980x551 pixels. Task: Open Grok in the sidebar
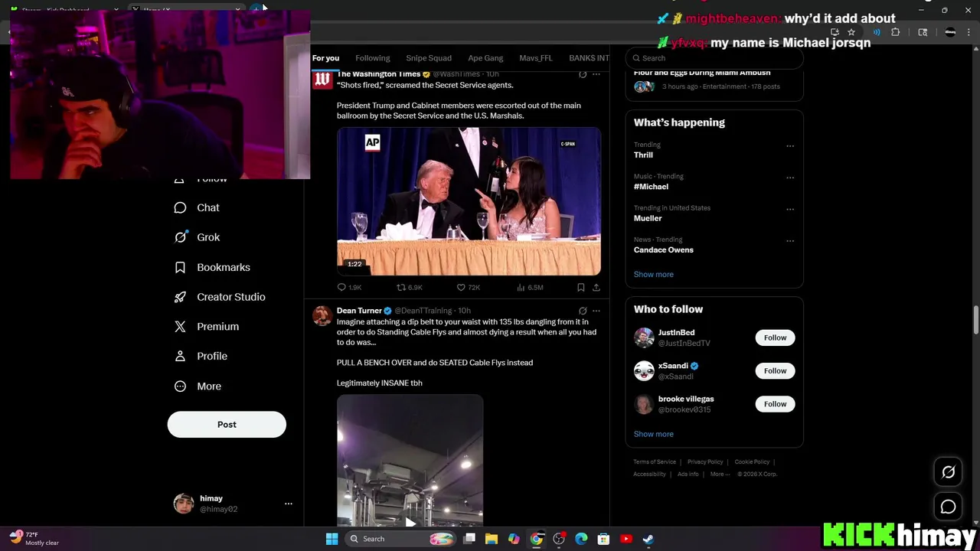(x=197, y=237)
